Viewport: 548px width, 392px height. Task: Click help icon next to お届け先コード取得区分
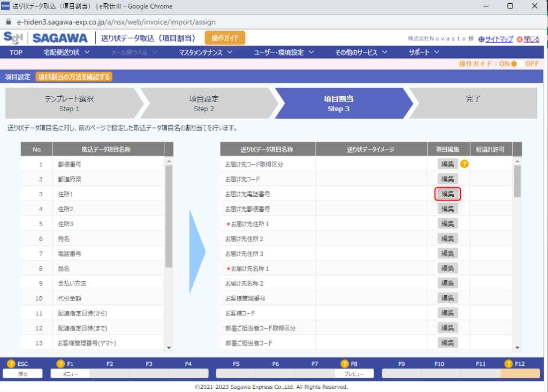point(464,164)
